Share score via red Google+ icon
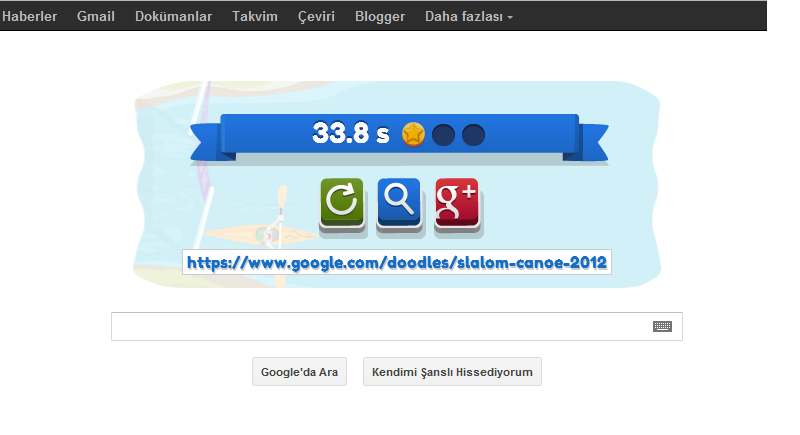This screenshot has width=800, height=435. click(x=457, y=203)
